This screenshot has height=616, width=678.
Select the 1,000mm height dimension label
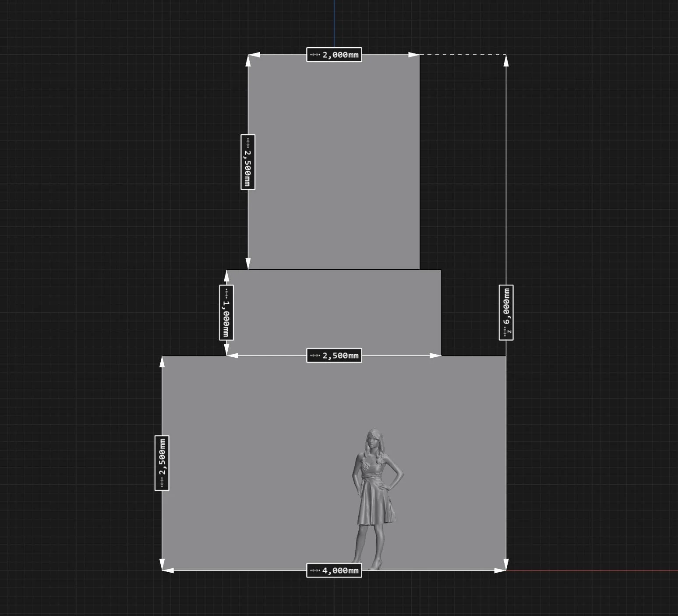[x=226, y=312]
